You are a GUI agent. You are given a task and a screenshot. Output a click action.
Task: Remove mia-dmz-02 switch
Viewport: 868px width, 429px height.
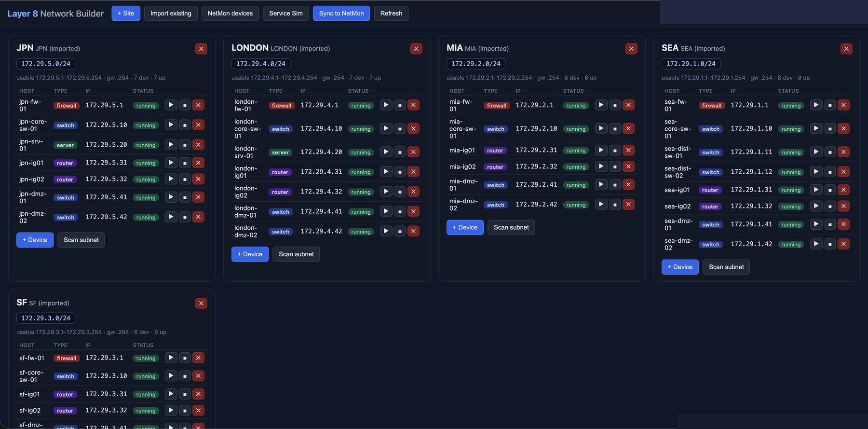628,205
